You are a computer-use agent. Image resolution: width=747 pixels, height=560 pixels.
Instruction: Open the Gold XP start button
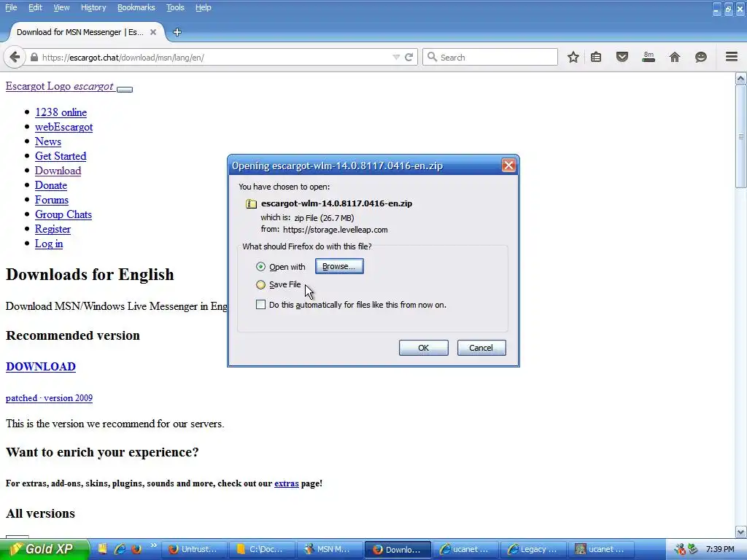(x=44, y=549)
